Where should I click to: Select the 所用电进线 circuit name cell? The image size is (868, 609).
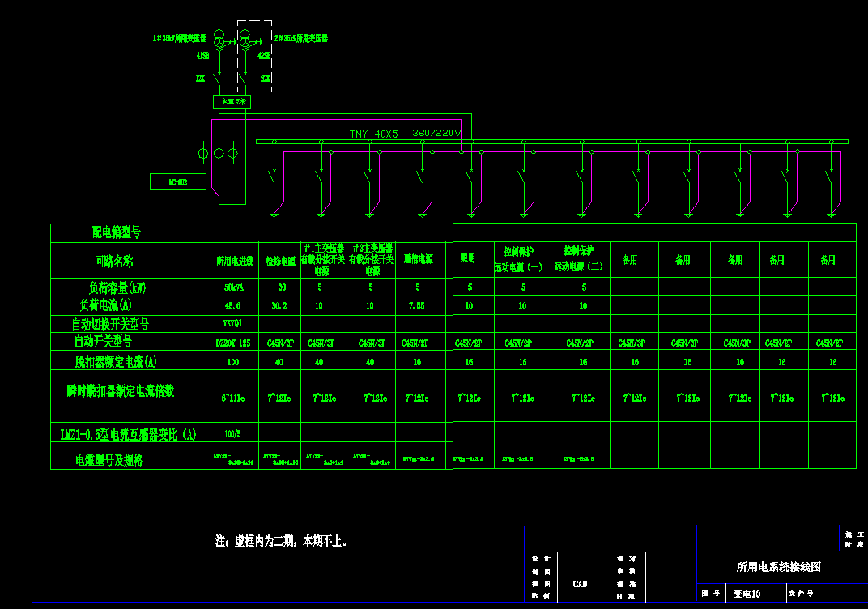coord(235,261)
